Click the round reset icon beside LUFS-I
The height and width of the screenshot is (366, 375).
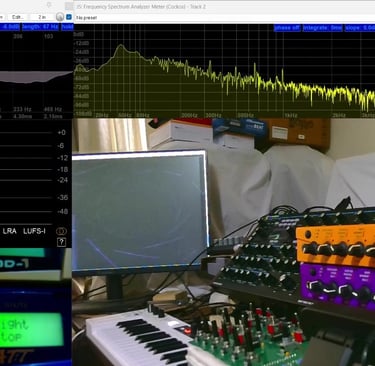[61, 231]
